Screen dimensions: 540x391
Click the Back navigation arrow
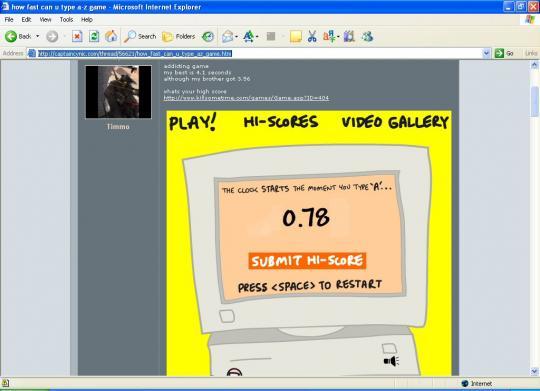(x=11, y=37)
